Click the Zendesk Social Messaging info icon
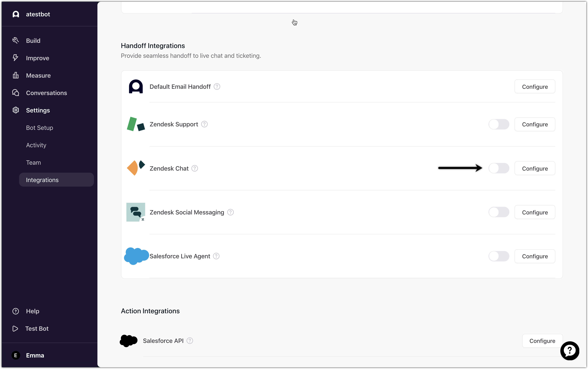The width and height of the screenshot is (588, 369). click(x=231, y=212)
